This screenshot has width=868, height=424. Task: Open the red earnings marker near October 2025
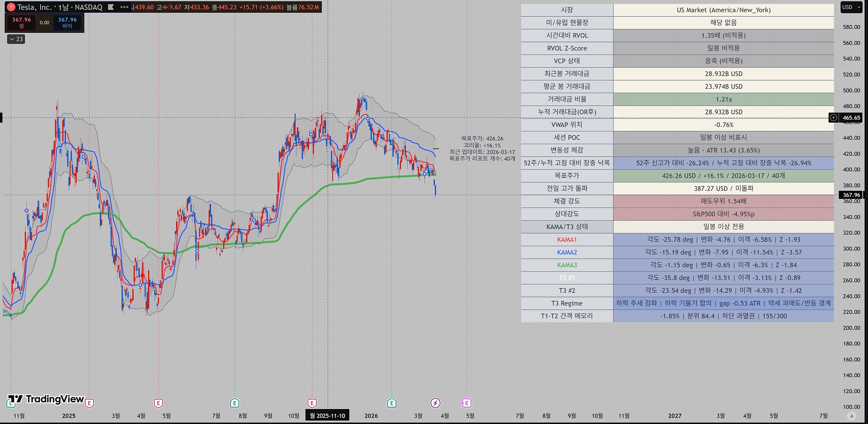click(312, 403)
